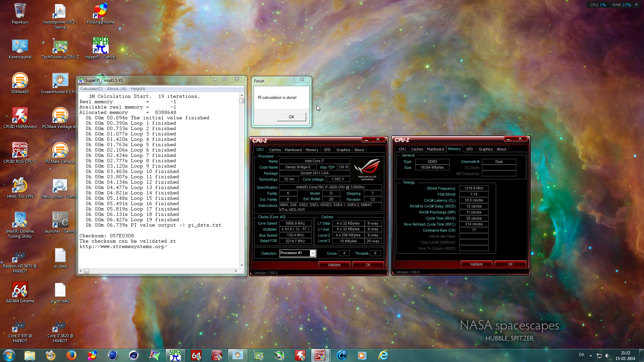
Task: Click the 1216.8 MHz DRAM Frequency value
Action: pyautogui.click(x=474, y=188)
